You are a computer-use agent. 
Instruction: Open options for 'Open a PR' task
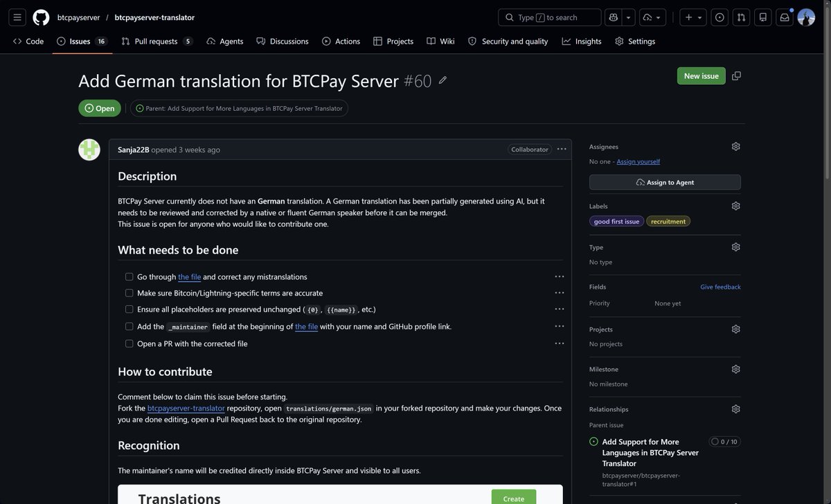tap(560, 343)
